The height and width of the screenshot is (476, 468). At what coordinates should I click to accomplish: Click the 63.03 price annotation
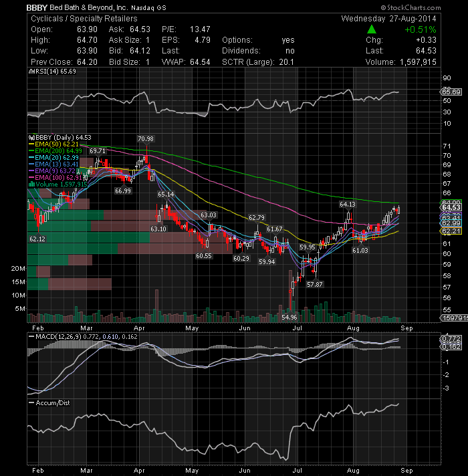[x=209, y=215]
